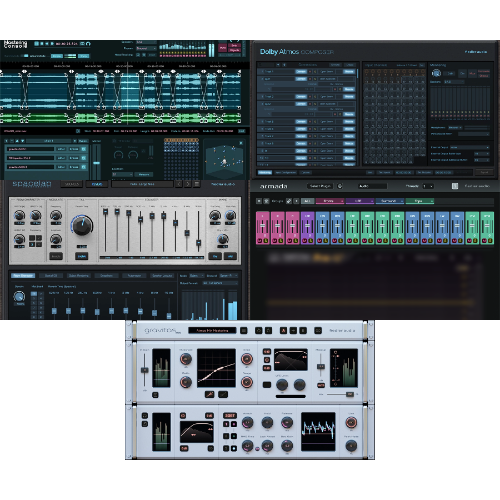Click Select Plugin button in Armada
500x500 pixels.
(x=320, y=186)
